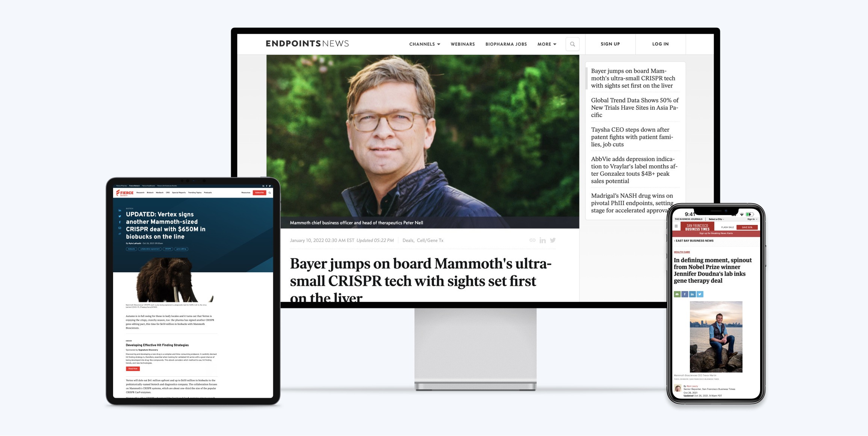Image resolution: width=868 pixels, height=436 pixels.
Task: Click the Biopharma Jobs menu item
Action: tap(505, 44)
